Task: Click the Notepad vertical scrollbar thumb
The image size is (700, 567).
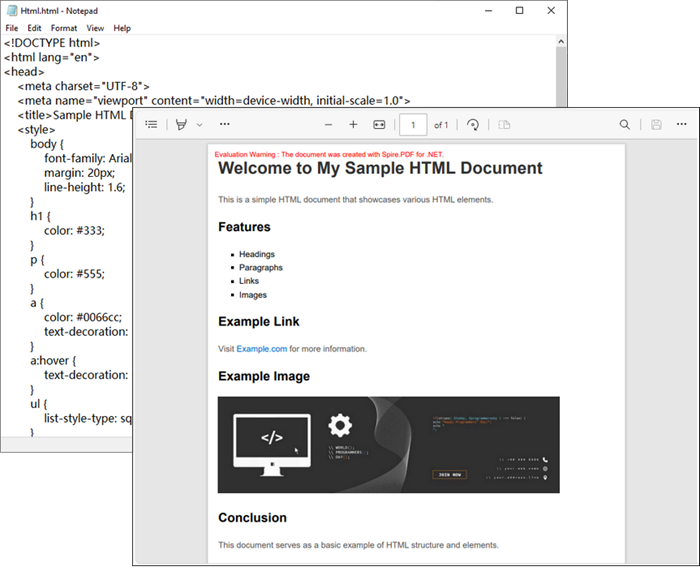Action: click(x=561, y=77)
